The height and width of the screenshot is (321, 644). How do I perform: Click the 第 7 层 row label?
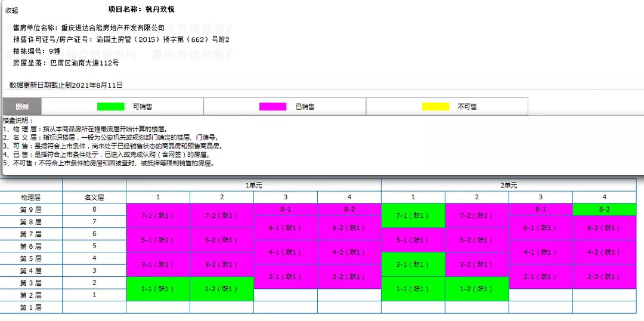[31, 234]
